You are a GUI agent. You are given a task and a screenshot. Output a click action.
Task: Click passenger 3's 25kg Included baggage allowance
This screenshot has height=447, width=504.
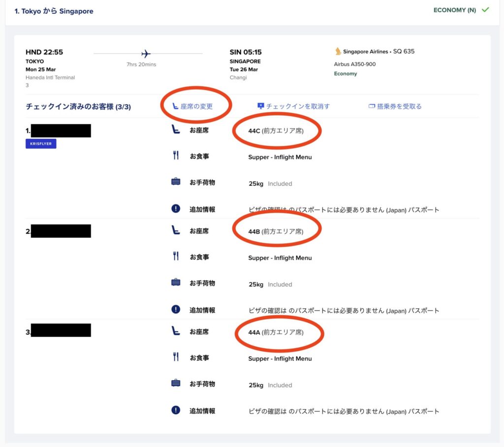pos(270,386)
